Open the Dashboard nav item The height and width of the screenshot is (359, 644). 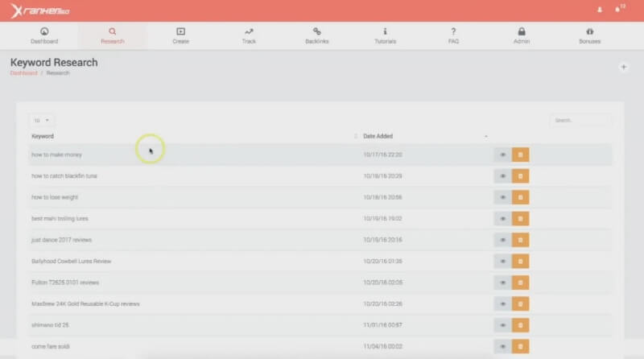44,35
